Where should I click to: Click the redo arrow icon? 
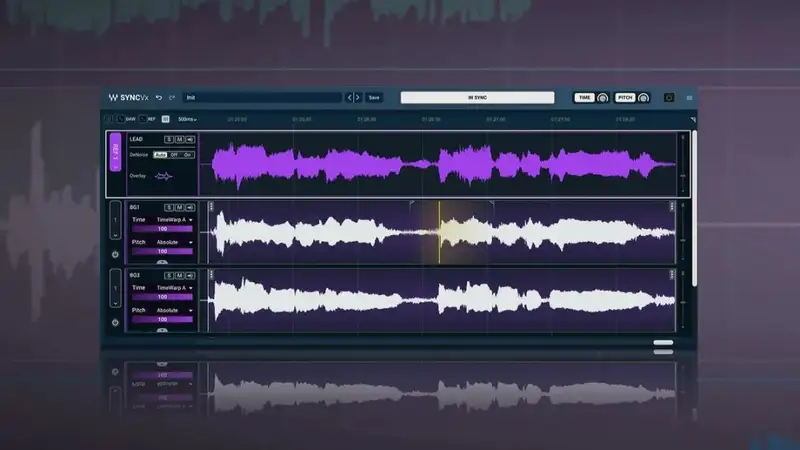[172, 97]
